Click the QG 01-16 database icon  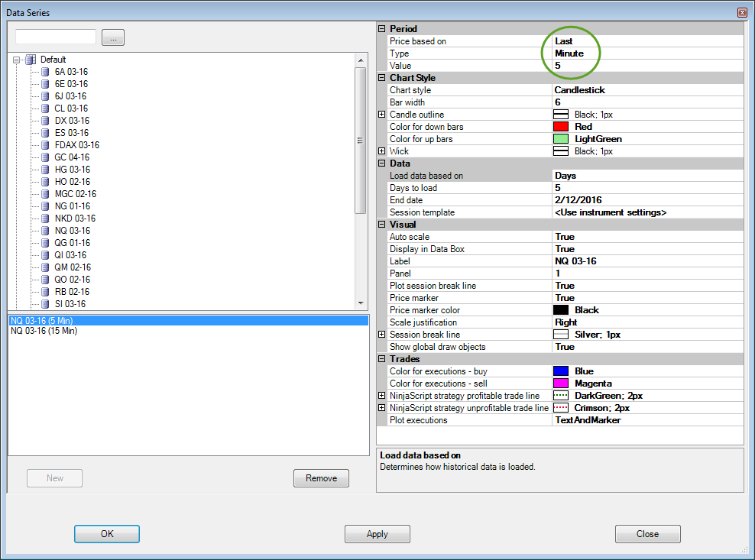point(45,243)
